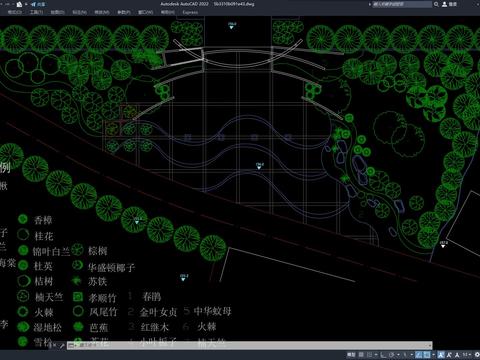The width and height of the screenshot is (480, 360).
Task: Expand the Object Snap settings dropdown arrow
Action: 433,355
